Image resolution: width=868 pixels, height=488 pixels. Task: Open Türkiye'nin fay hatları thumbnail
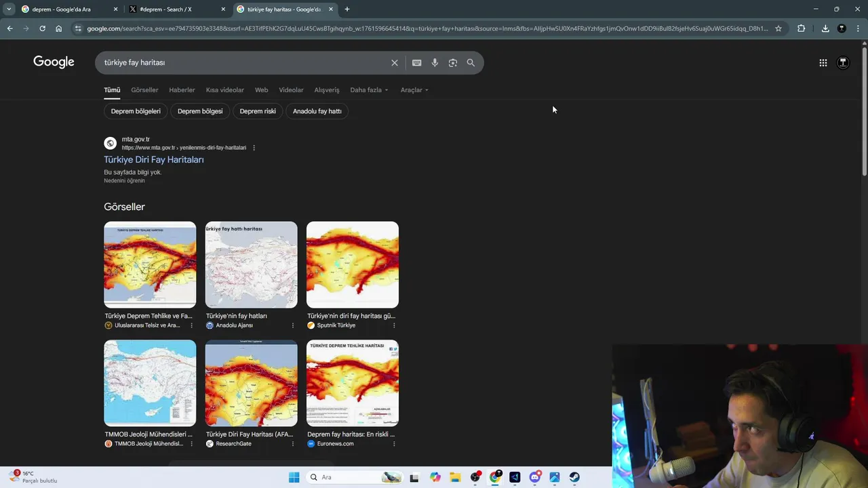[251, 264]
